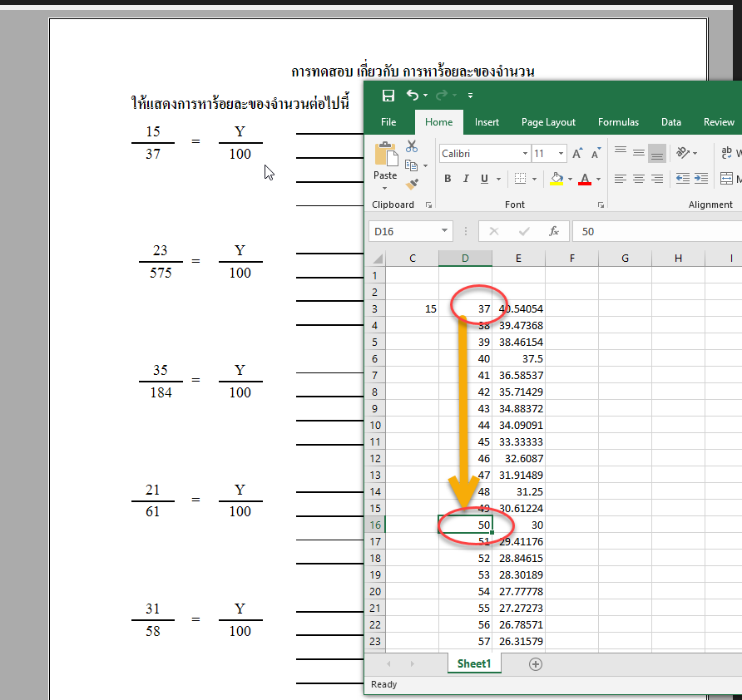This screenshot has height=700, width=742.
Task: Toggle Bold formatting
Action: (x=448, y=179)
